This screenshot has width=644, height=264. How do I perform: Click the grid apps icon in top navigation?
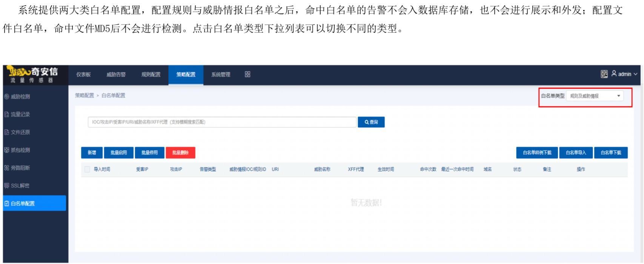coord(247,75)
